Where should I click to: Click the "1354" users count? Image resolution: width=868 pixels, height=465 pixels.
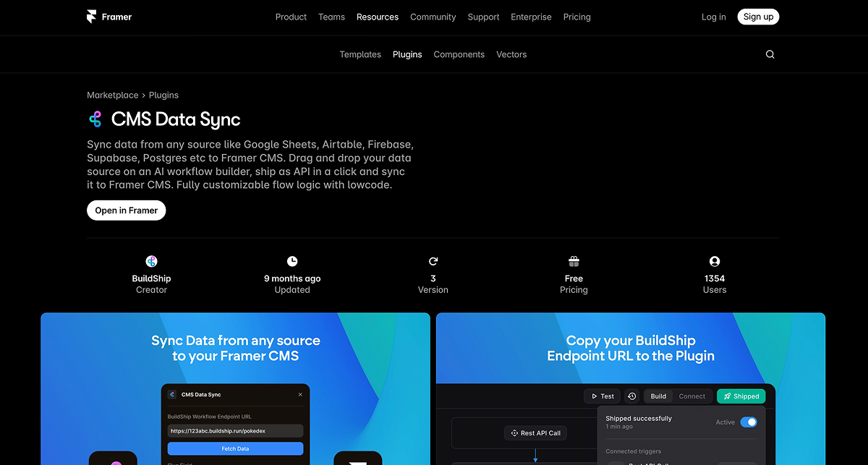click(x=715, y=278)
